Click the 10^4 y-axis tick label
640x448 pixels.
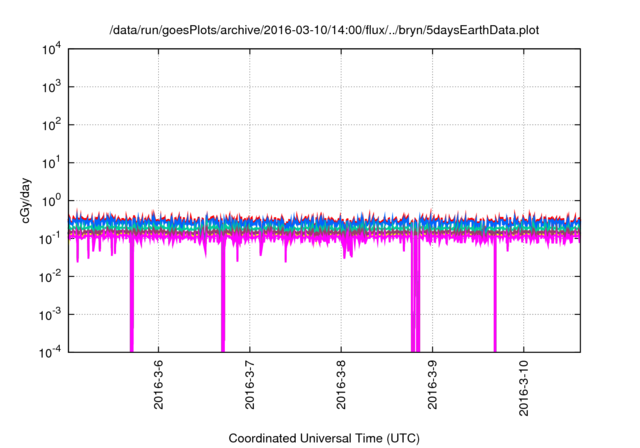click(x=51, y=49)
